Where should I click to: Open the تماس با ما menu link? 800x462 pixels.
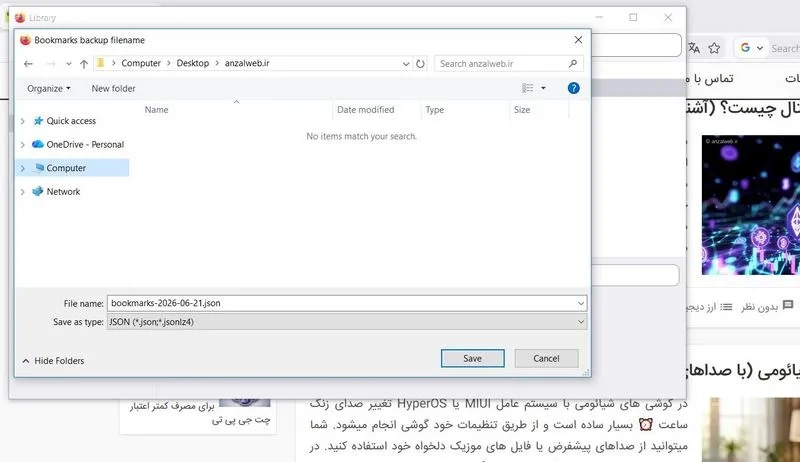tap(710, 79)
